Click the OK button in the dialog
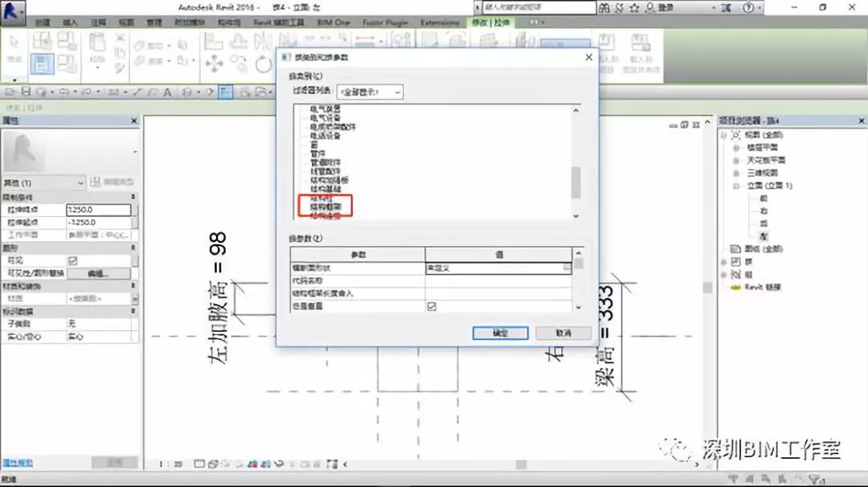The image size is (868, 487). point(501,333)
